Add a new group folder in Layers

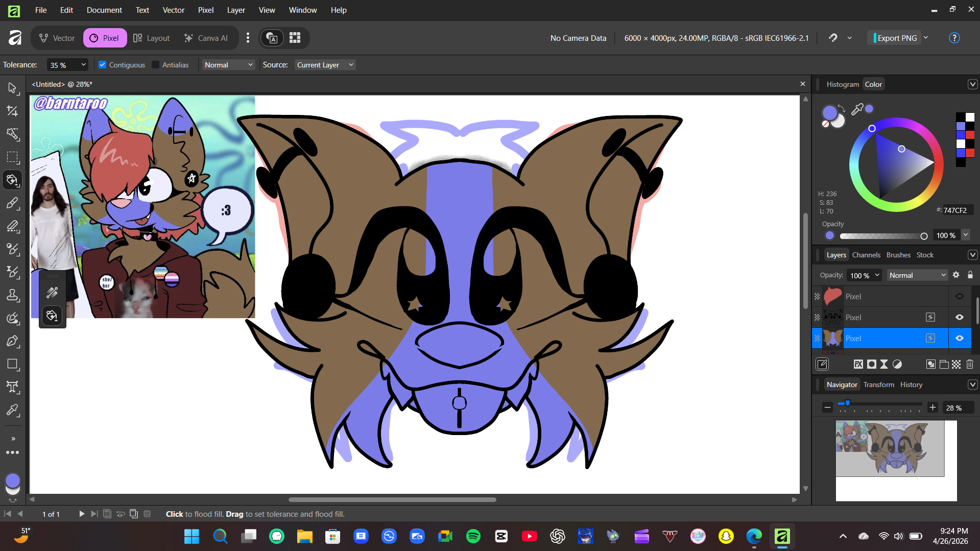pos(944,364)
